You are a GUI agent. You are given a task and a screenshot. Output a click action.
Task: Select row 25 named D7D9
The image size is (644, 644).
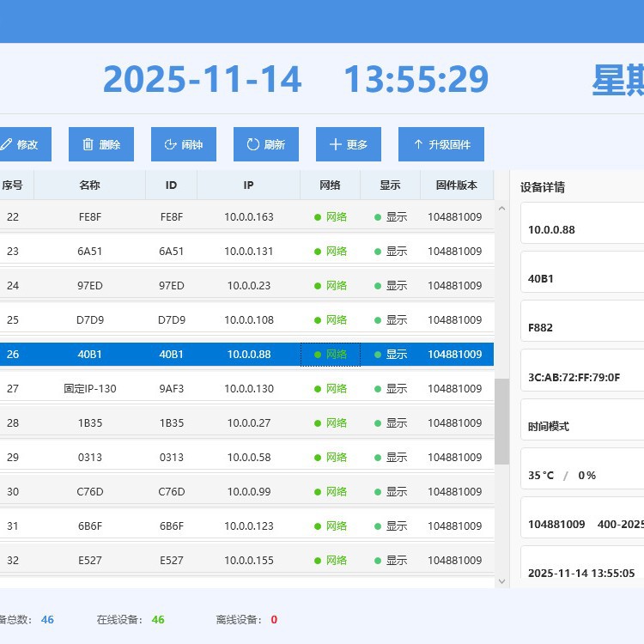246,320
